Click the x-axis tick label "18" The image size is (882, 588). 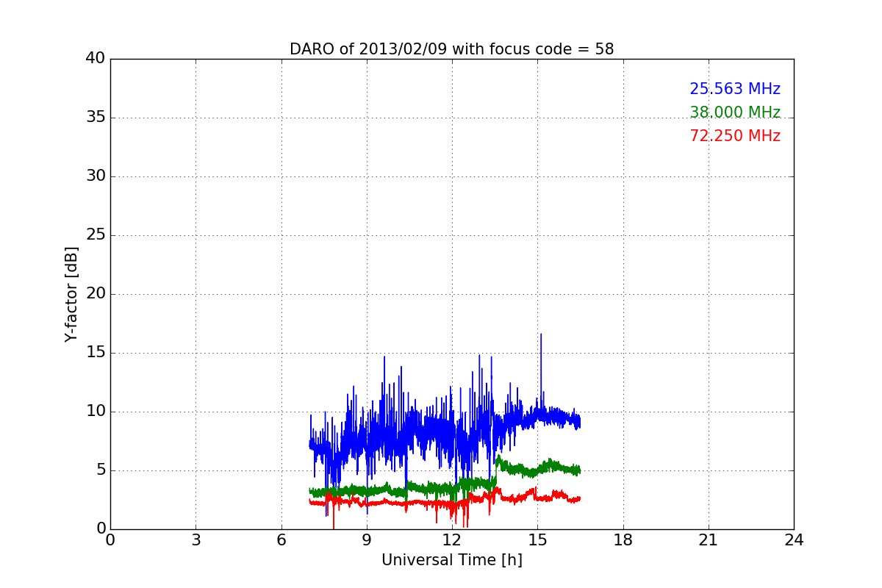[x=623, y=540]
